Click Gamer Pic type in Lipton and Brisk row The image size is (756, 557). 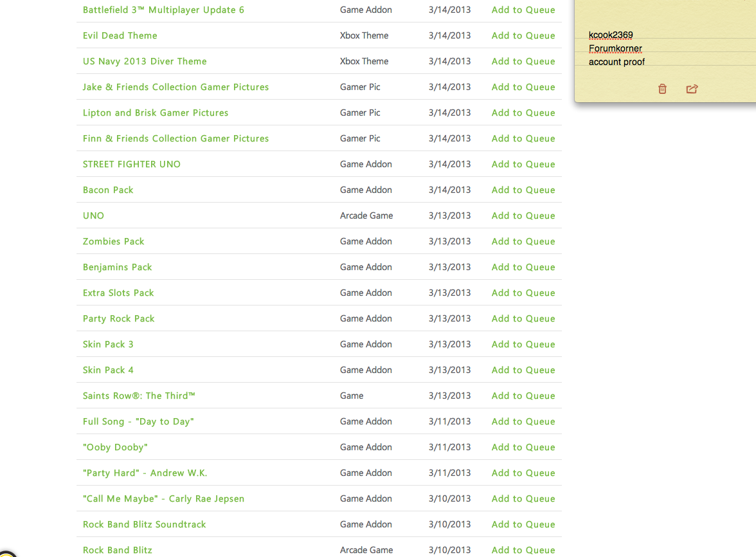tap(360, 113)
